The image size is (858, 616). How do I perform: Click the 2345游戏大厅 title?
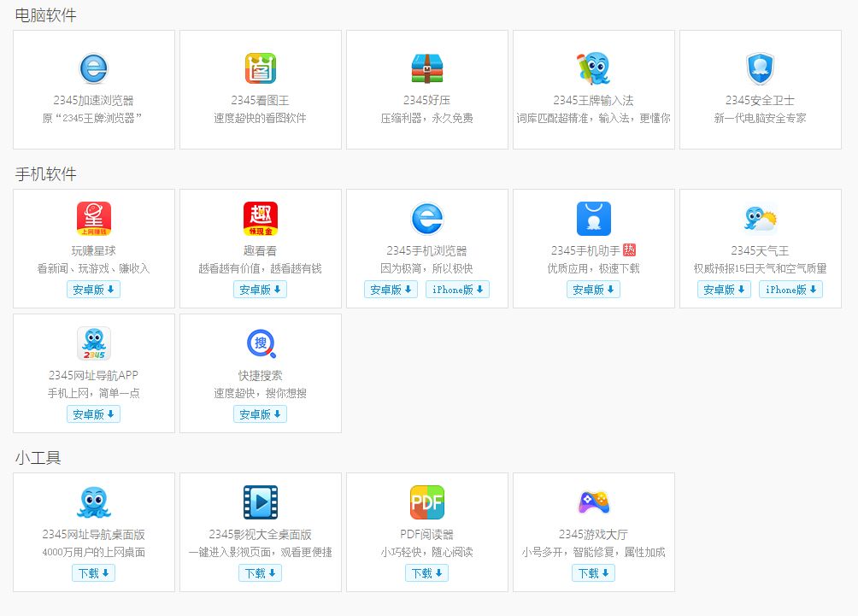(594, 534)
